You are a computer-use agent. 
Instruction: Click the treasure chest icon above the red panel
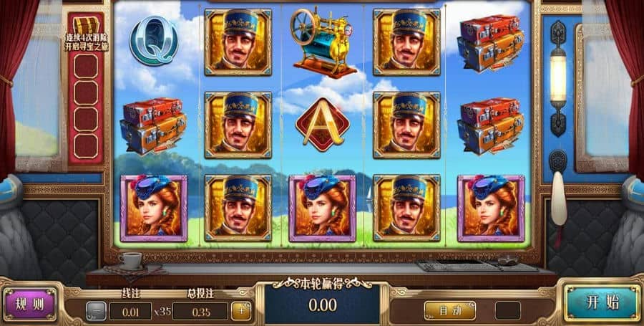coord(86,25)
